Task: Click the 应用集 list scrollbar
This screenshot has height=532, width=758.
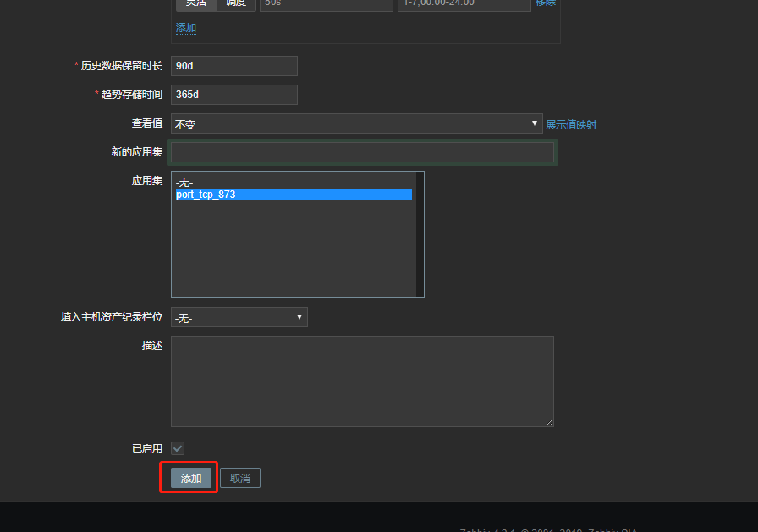Action: click(420, 234)
